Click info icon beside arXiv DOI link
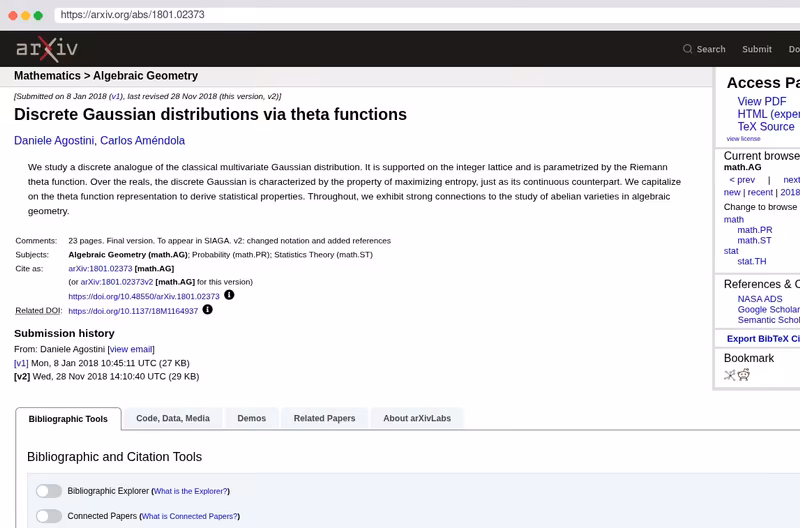 pos(229,295)
